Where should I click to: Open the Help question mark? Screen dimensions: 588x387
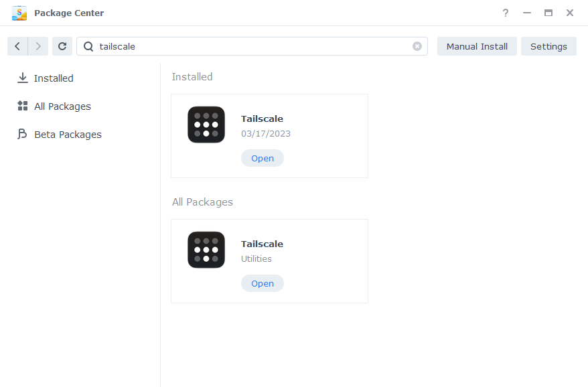[x=506, y=13]
